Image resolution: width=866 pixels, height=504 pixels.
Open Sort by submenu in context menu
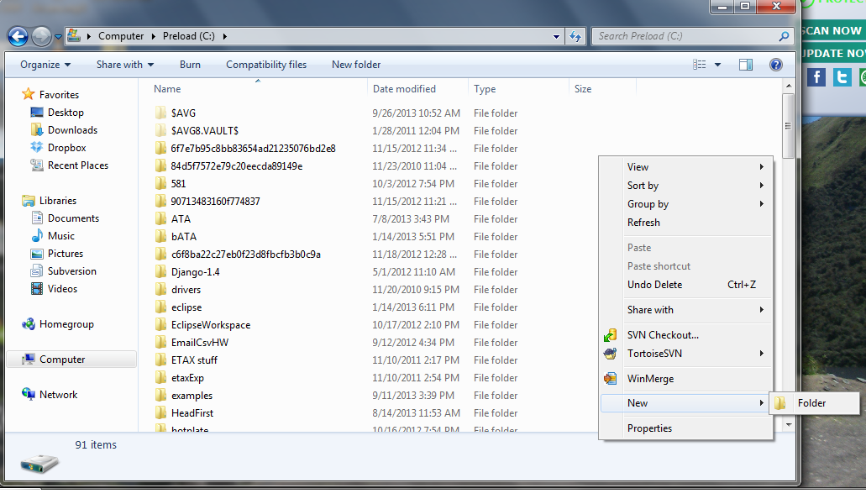(x=686, y=186)
